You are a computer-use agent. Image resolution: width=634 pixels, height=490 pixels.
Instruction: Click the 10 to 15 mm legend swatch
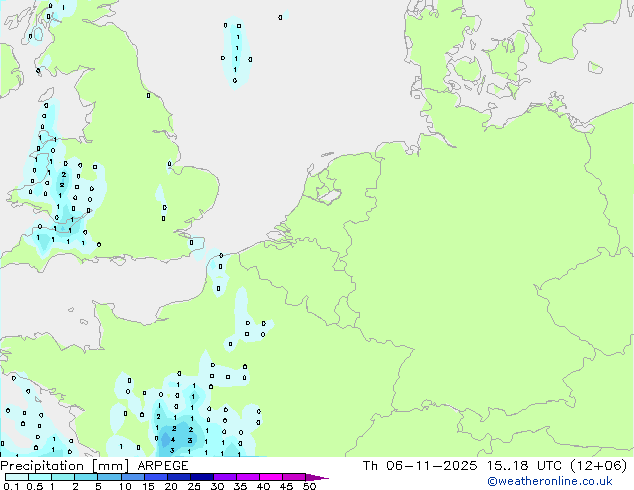[x=132, y=477]
